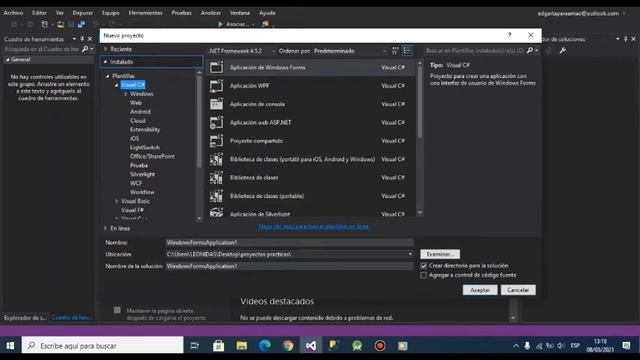
Task: Open the Archivo menu
Action: [13, 13]
